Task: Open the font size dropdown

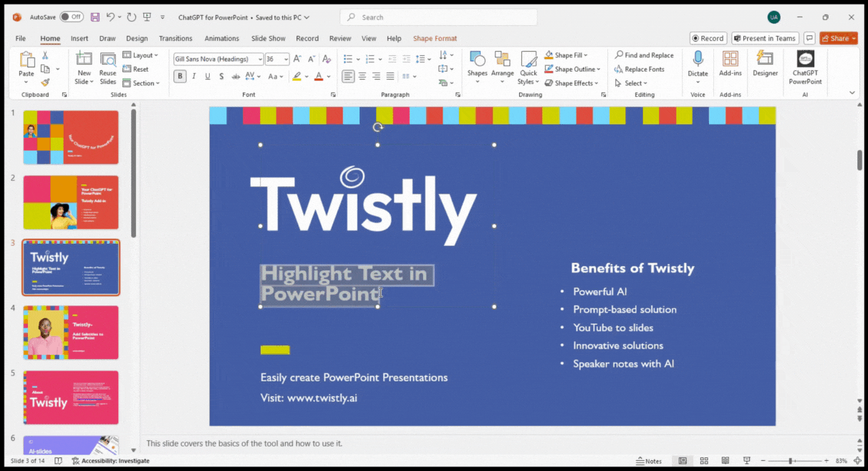Action: pos(286,59)
